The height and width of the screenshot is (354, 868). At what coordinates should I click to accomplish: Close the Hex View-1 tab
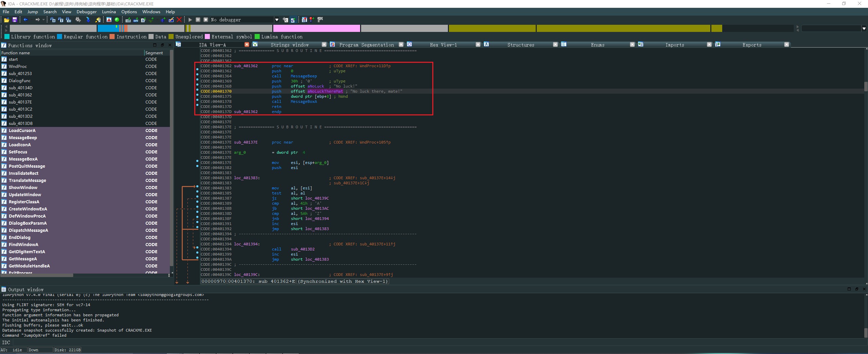pos(478,45)
